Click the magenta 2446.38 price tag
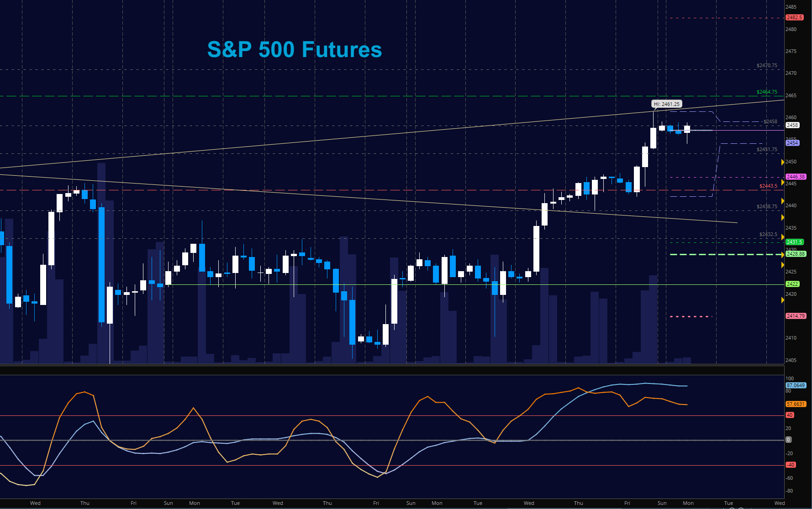The height and width of the screenshot is (509, 812). point(796,177)
